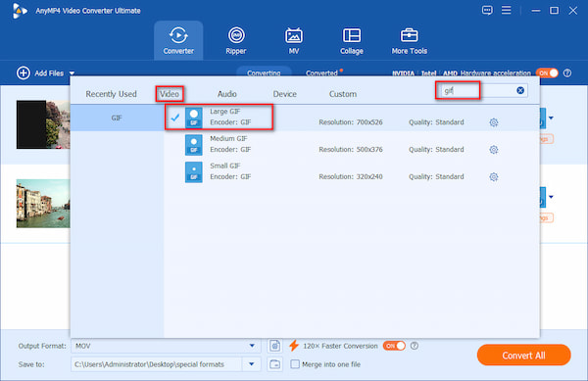Open the Output Format MOV dropdown
The image size is (588, 381).
point(166,346)
